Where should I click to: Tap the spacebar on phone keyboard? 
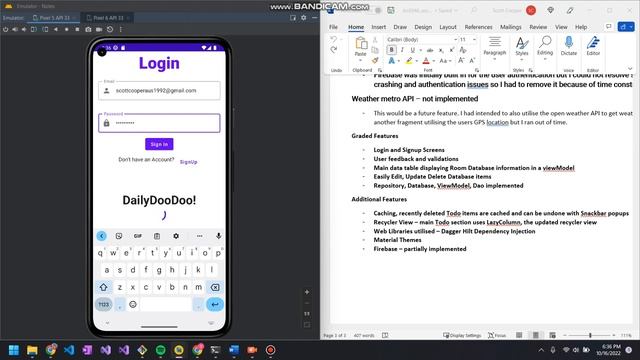[x=166, y=304]
